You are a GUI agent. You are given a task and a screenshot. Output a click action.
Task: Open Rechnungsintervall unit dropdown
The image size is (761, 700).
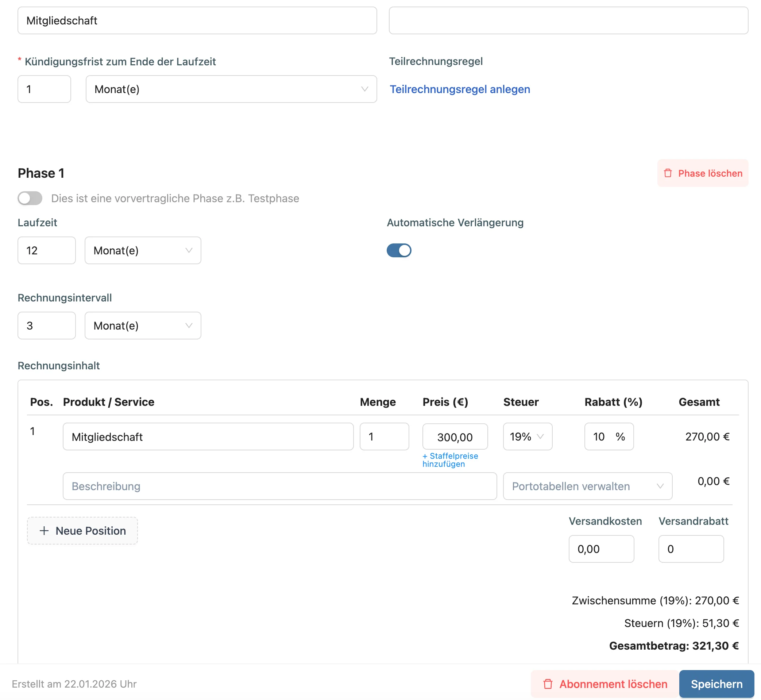point(143,326)
